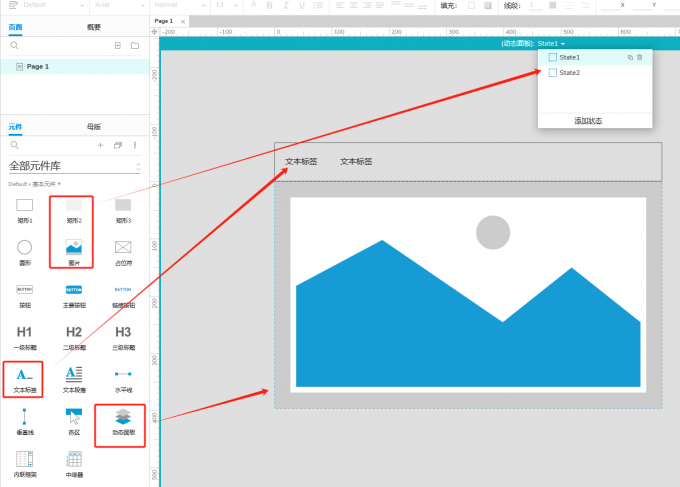Duplicate State1 with the copy icon

tap(630, 58)
